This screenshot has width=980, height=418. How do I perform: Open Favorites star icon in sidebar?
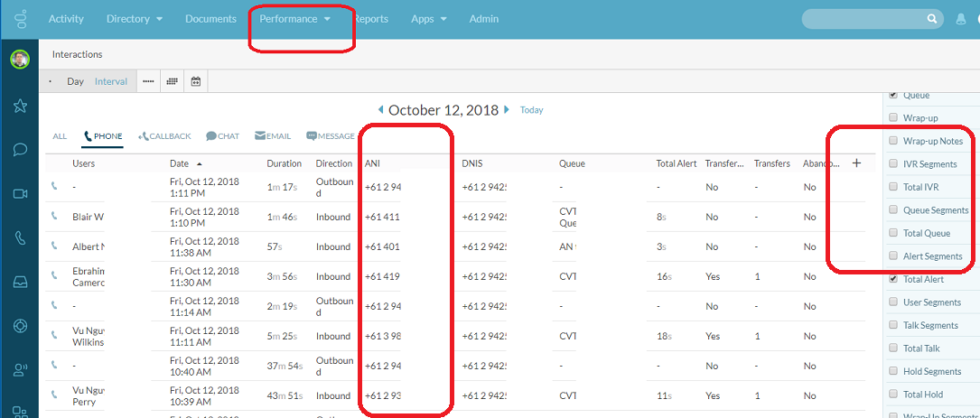coord(20,106)
